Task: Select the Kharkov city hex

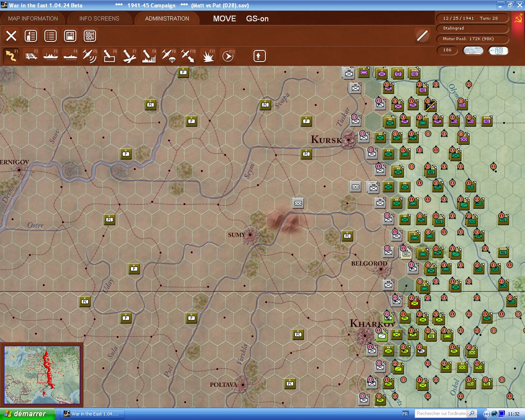Action: pos(365,336)
